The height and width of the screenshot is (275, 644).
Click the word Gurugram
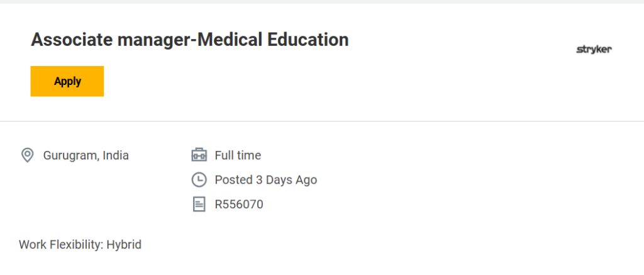[69, 155]
